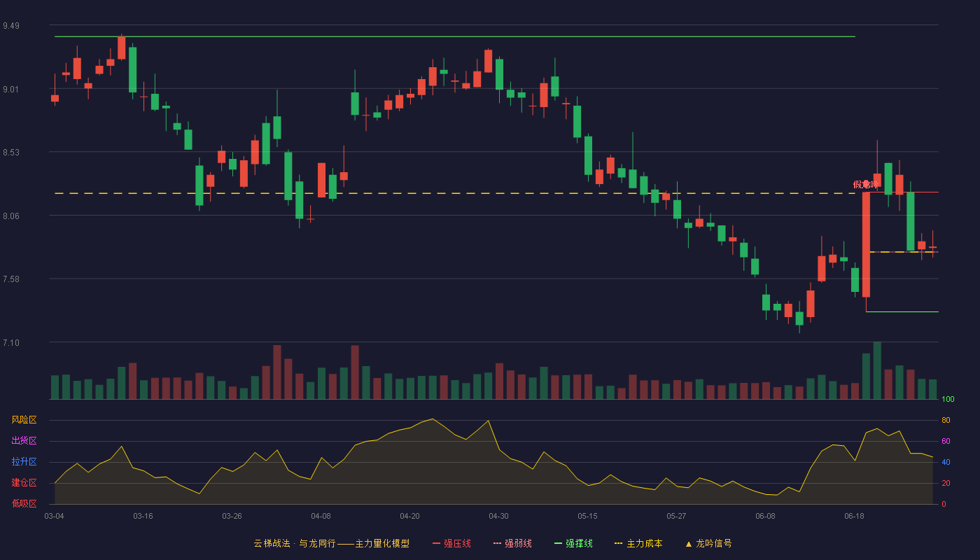Click the 06-08 date axis label
This screenshot has height=560, width=980.
point(765,516)
